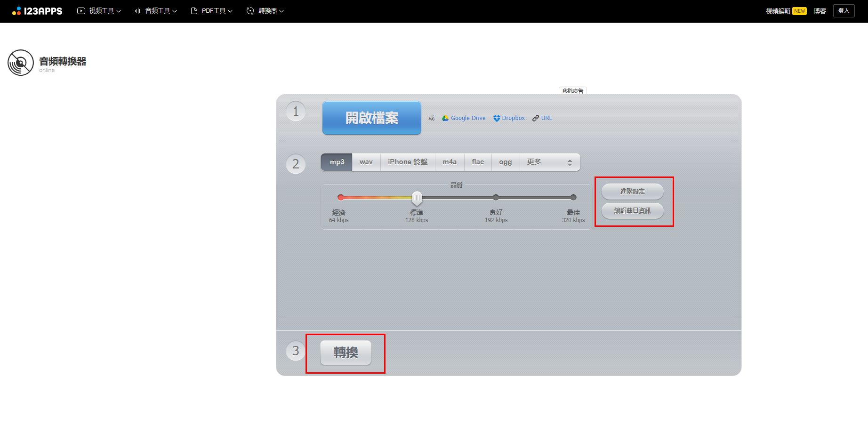The height and width of the screenshot is (425, 868).
Task: Open the 博客 link
Action: point(820,11)
